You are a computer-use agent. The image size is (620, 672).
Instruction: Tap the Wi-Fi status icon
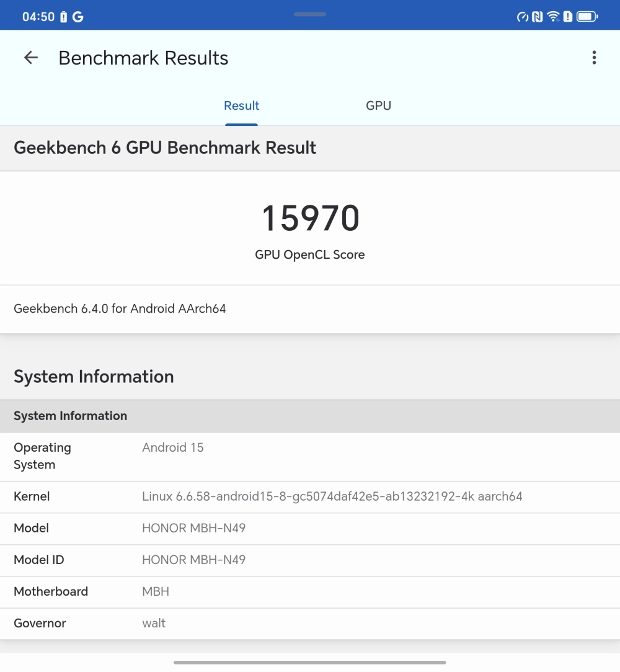coord(553,17)
